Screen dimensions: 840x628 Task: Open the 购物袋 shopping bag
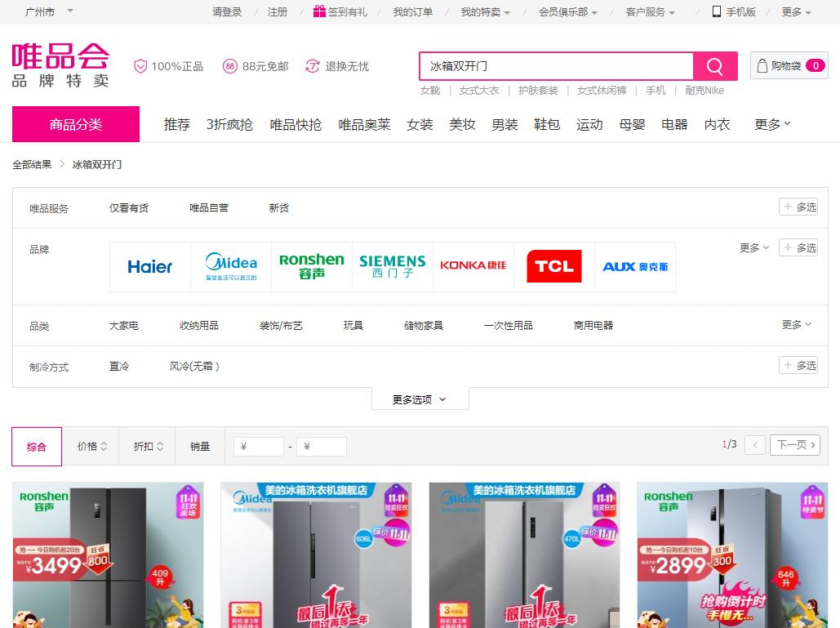tap(786, 65)
